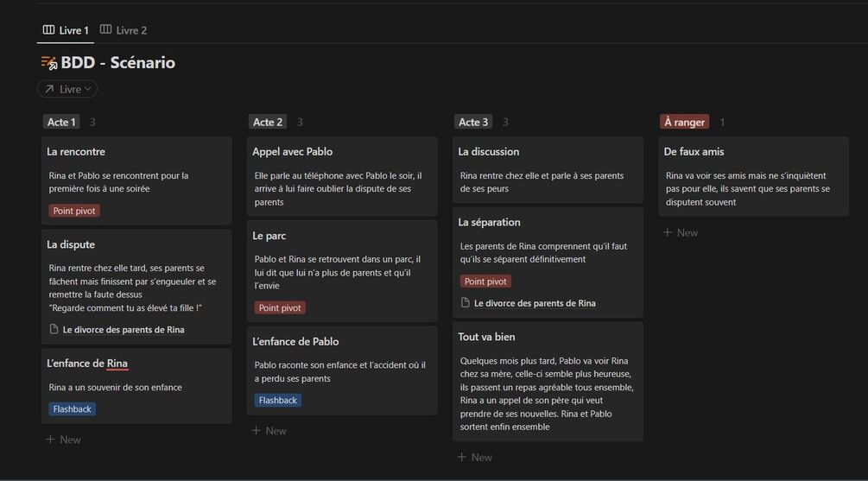Add a new card under Acte 3
The width and height of the screenshot is (868, 481).
point(474,457)
